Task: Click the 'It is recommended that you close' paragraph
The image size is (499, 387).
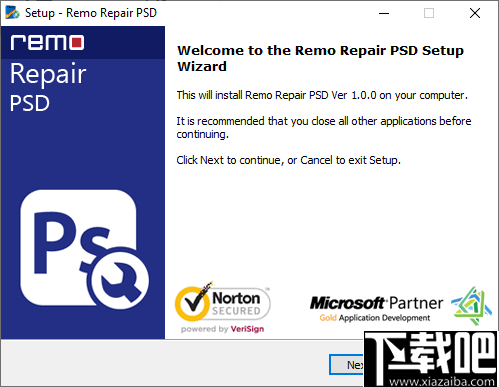Action: pos(324,128)
